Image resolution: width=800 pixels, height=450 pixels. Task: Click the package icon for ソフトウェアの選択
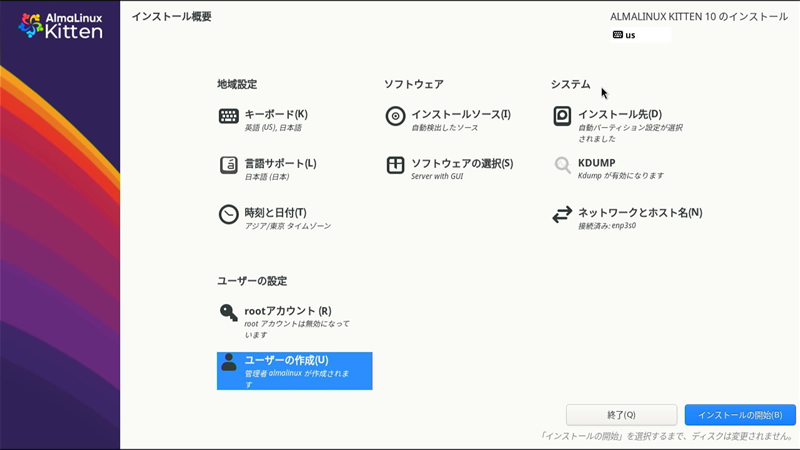coord(395,165)
